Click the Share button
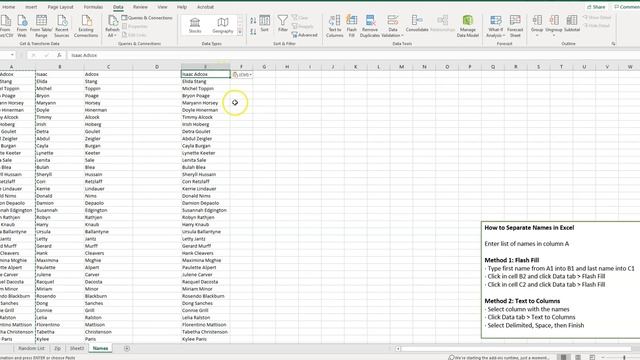 point(596,7)
